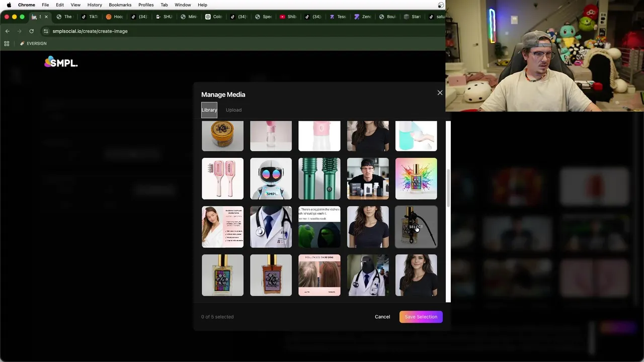Click the Cancel button
The height and width of the screenshot is (362, 644).
tap(382, 317)
